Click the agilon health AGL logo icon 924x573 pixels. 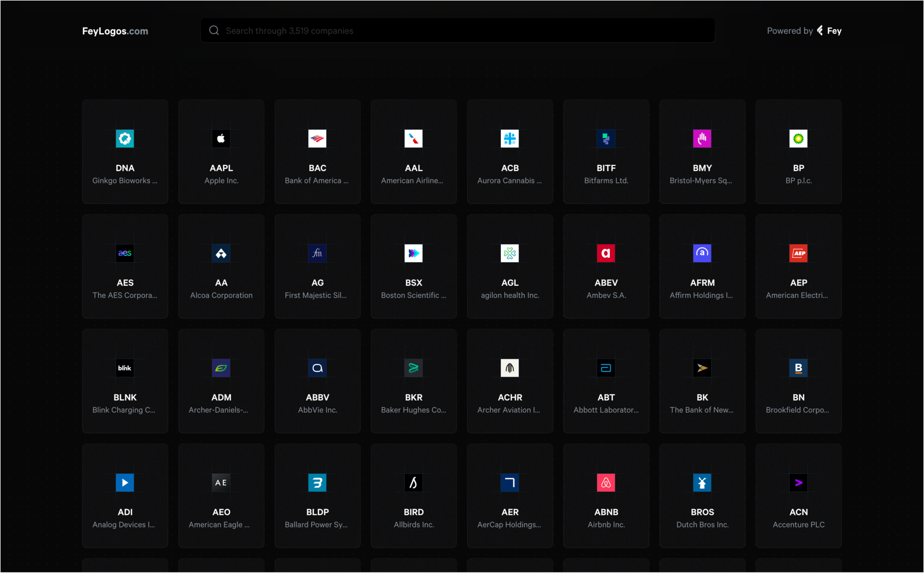click(510, 253)
